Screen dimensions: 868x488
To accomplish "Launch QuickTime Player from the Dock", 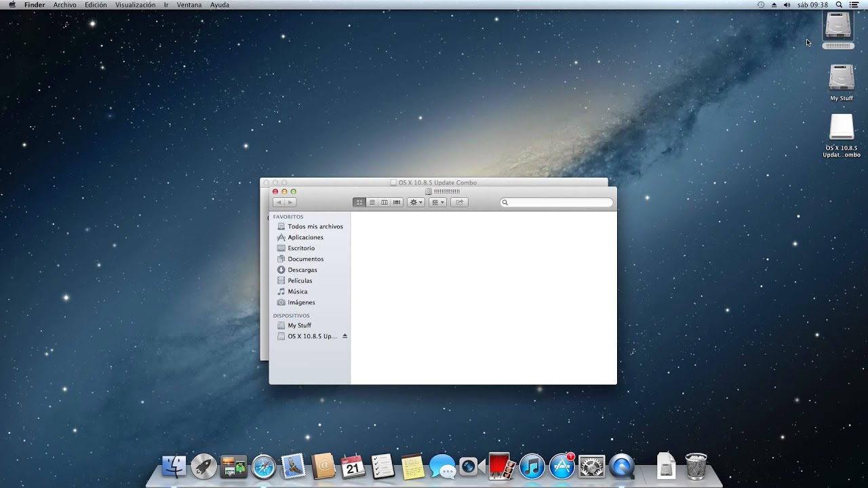I will [x=622, y=466].
